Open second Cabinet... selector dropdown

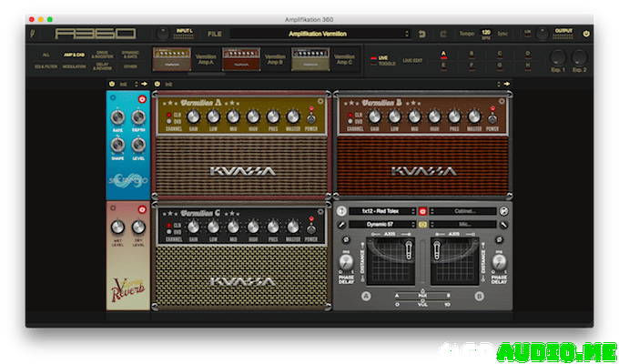click(x=462, y=211)
